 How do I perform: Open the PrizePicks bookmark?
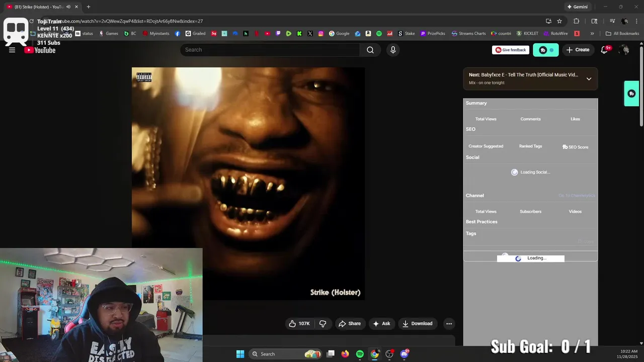(x=433, y=34)
